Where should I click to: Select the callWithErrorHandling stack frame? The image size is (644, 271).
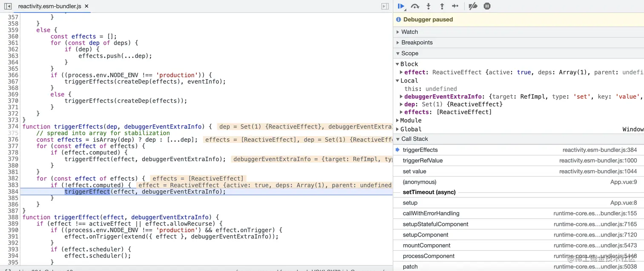[518, 214]
